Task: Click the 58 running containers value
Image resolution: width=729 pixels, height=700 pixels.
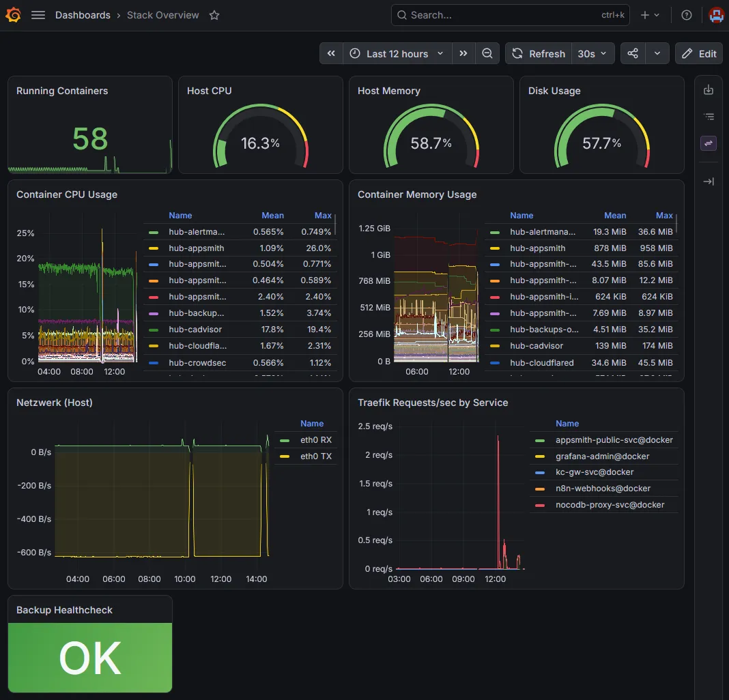Action: tap(89, 138)
